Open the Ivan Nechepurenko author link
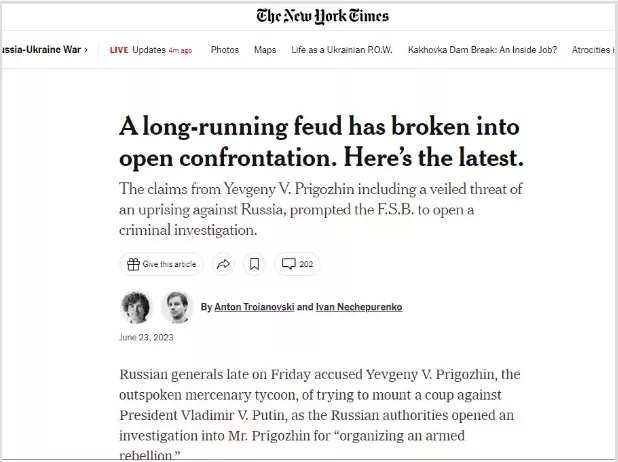Viewport: 618px width, 462px height. click(358, 307)
